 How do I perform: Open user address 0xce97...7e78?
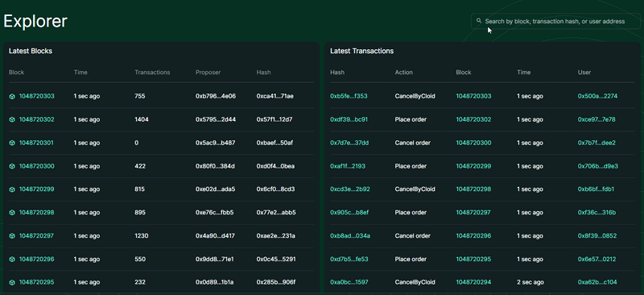pos(597,120)
